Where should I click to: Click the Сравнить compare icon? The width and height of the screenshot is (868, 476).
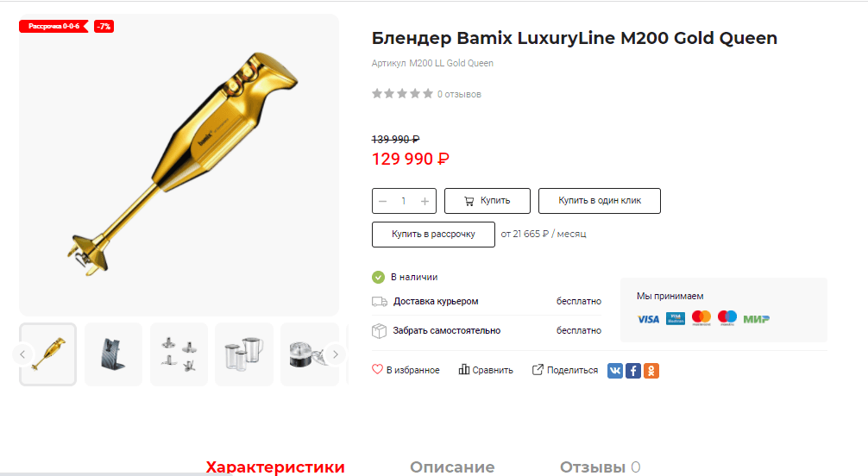pyautogui.click(x=464, y=369)
